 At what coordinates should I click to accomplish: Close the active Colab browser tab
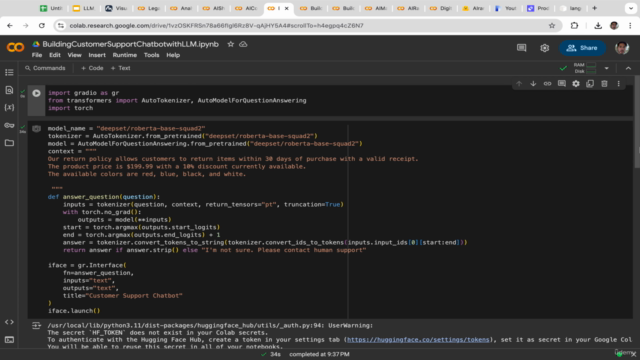click(287, 8)
